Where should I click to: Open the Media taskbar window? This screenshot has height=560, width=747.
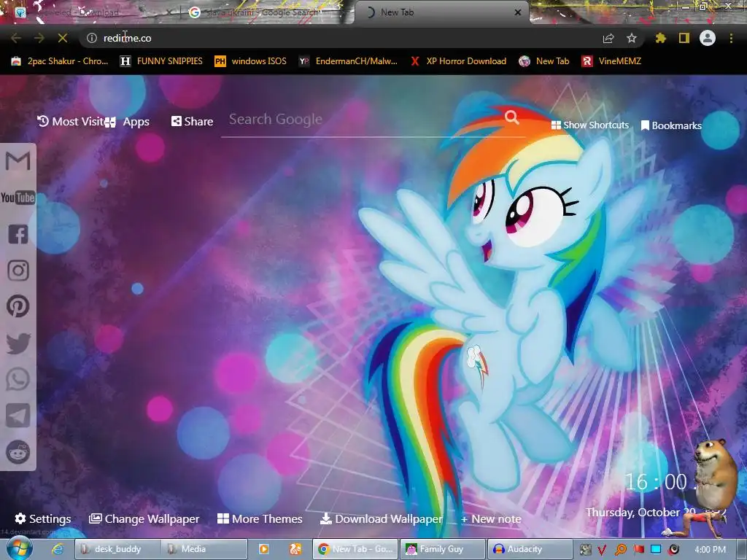point(204,549)
